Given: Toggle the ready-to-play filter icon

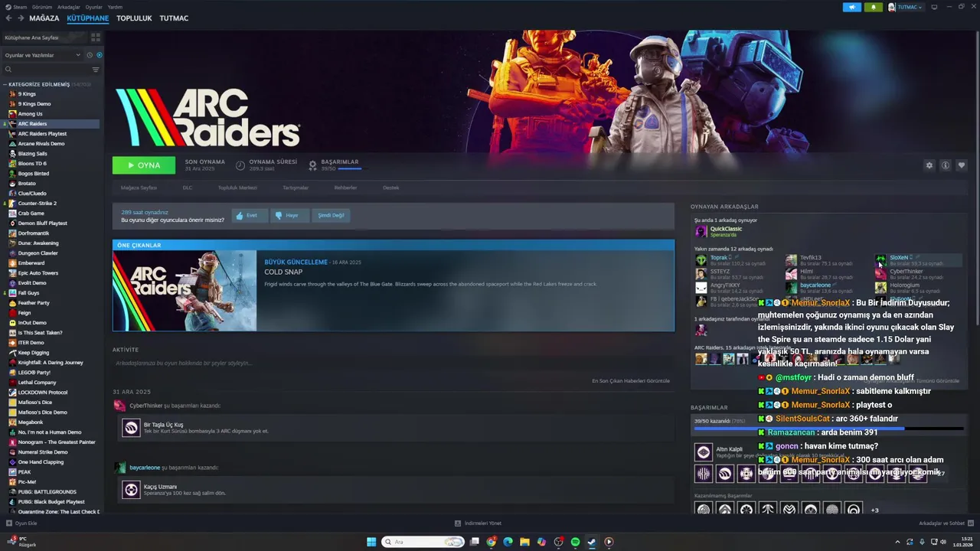Looking at the screenshot, I should point(99,55).
